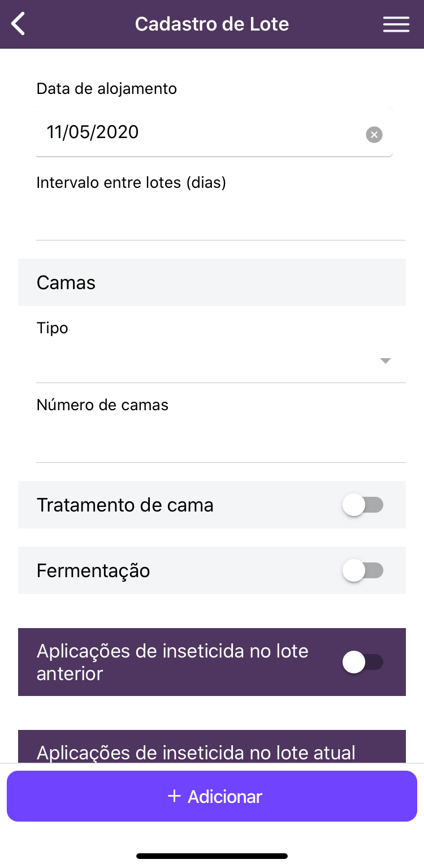Select the empty Tipo combo field
Screen dimensions: 424x868
(x=204, y=361)
